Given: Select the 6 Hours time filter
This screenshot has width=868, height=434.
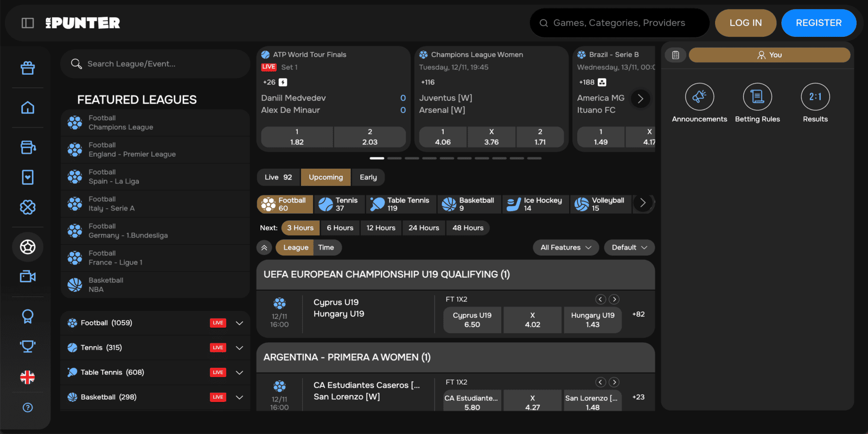Looking at the screenshot, I should 340,228.
